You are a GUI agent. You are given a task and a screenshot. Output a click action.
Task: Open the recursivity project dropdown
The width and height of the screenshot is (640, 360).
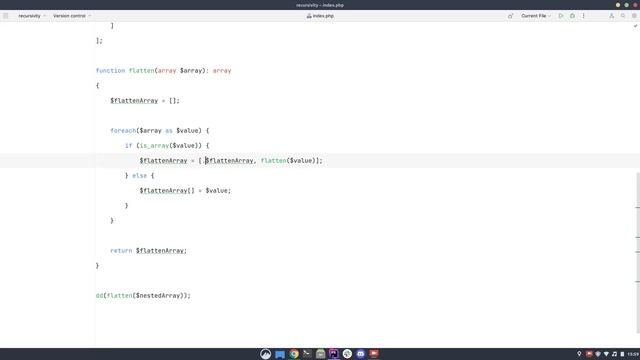tap(32, 16)
